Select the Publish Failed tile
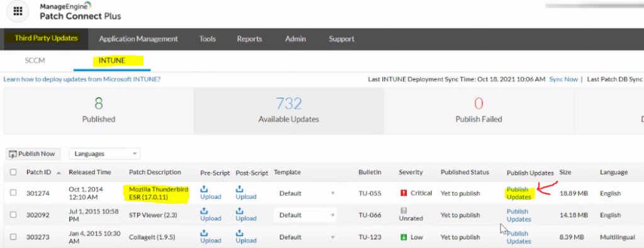The height and width of the screenshot is (248, 644). (x=479, y=111)
